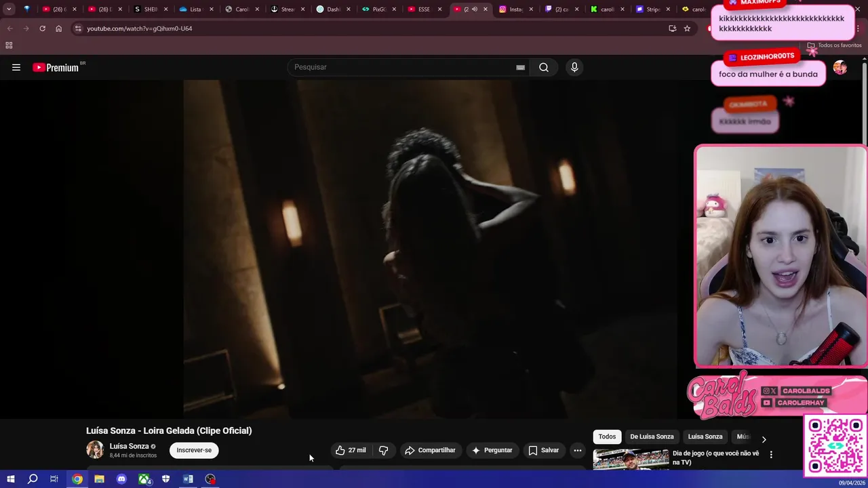
Task: Select the Todos filter chip
Action: point(607,436)
